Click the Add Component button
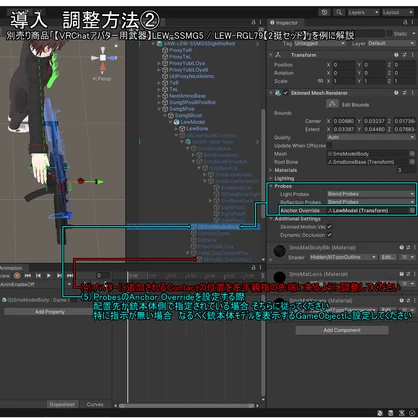 342,330
